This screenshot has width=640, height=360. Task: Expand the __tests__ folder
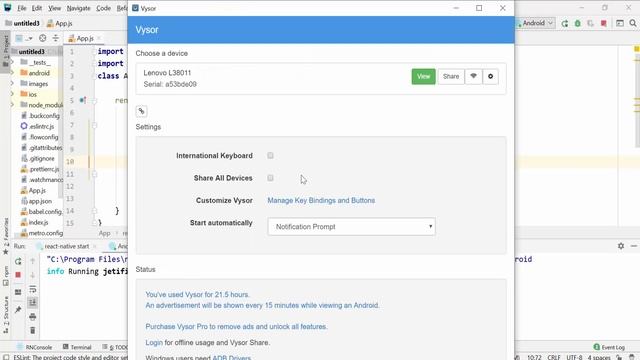[12, 62]
